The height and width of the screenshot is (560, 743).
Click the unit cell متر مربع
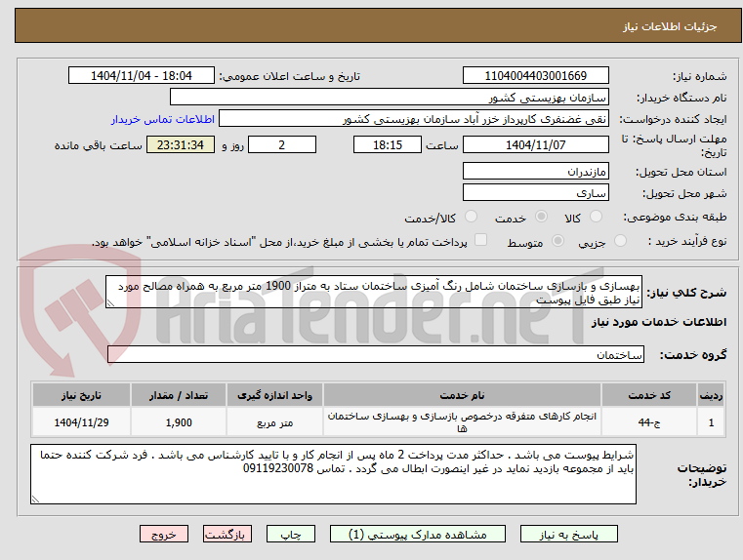[274, 422]
